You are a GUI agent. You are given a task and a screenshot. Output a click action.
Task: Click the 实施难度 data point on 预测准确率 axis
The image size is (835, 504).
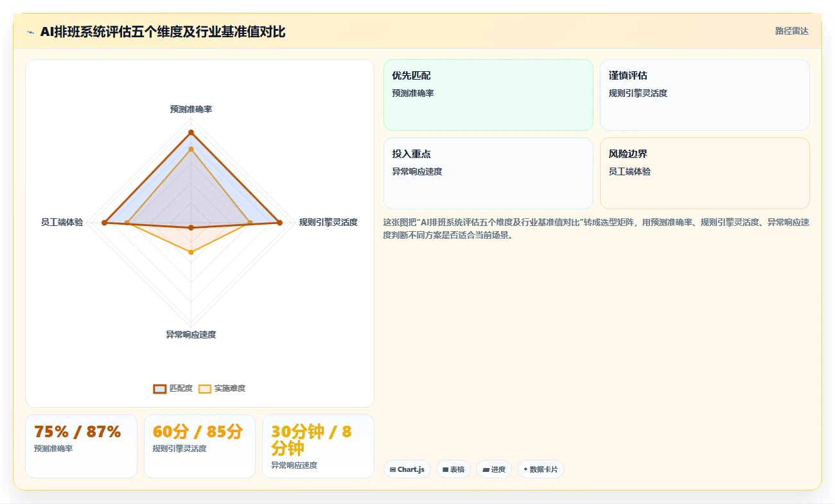click(x=191, y=149)
